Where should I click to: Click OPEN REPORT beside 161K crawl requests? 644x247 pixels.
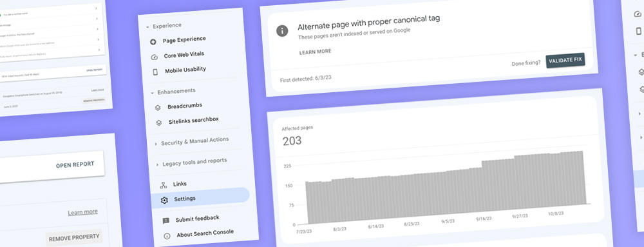[94, 70]
